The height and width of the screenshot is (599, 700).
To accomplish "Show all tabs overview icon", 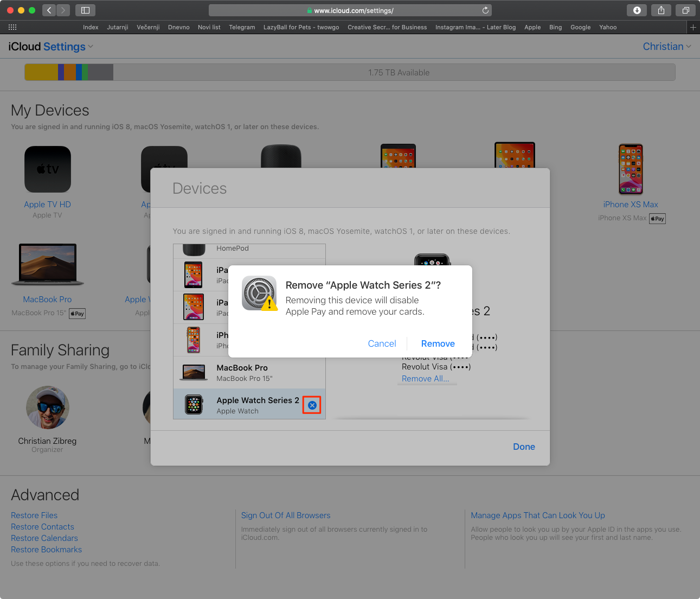I will (x=685, y=10).
